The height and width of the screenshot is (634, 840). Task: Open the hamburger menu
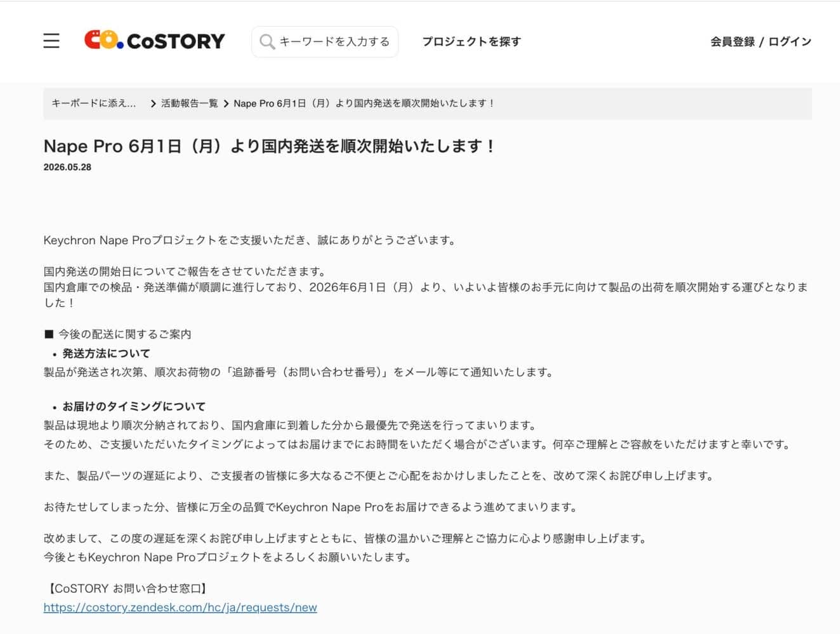(51, 41)
